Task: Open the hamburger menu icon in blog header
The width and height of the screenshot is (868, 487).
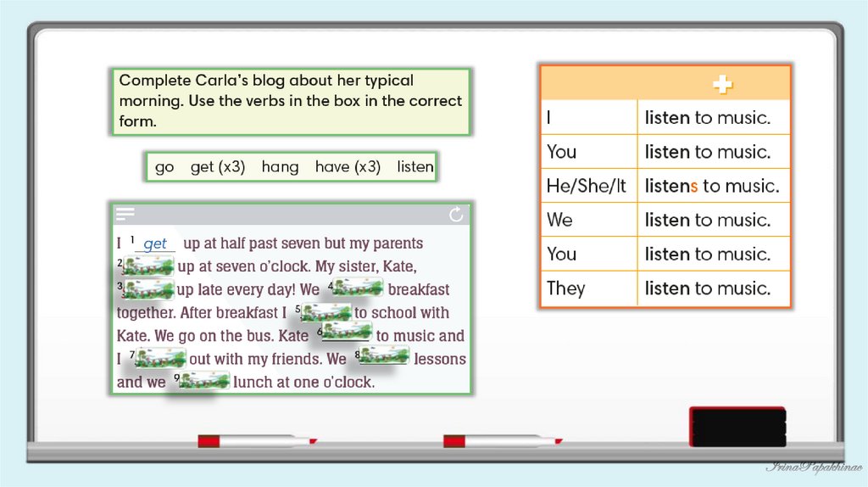Action: click(x=125, y=213)
